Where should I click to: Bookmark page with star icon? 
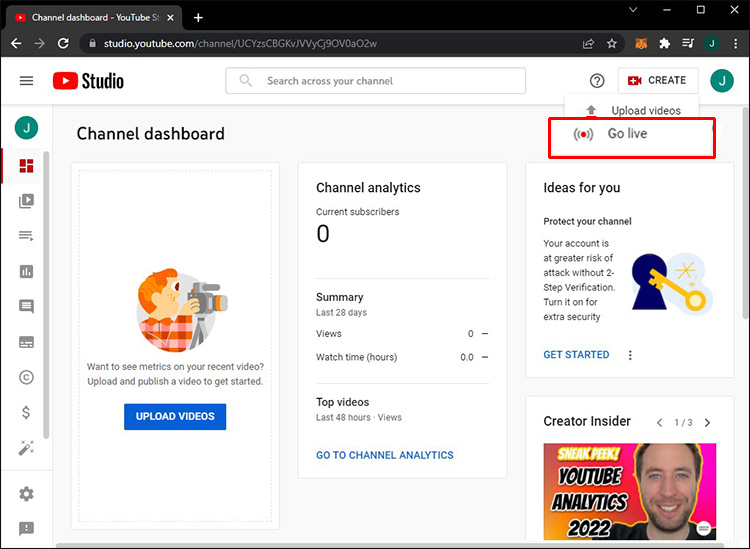[x=612, y=44]
